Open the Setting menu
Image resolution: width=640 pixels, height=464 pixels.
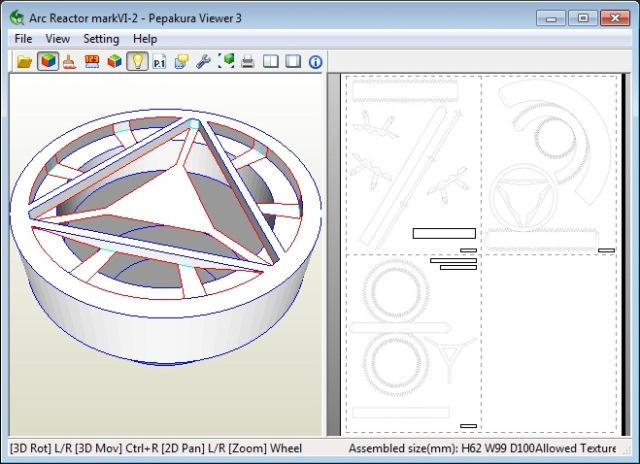coord(101,39)
